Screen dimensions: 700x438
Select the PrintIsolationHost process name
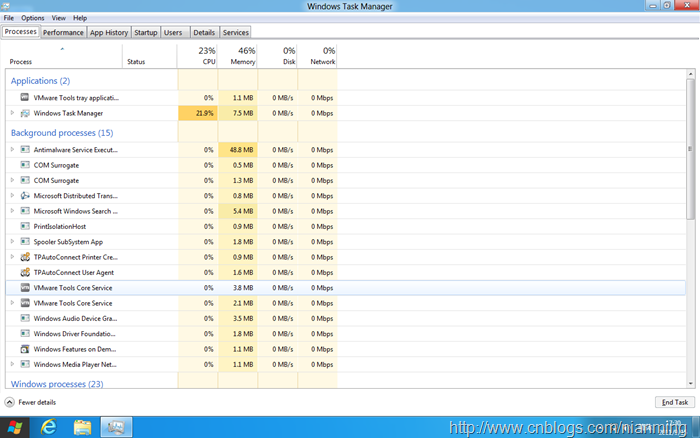(x=60, y=226)
